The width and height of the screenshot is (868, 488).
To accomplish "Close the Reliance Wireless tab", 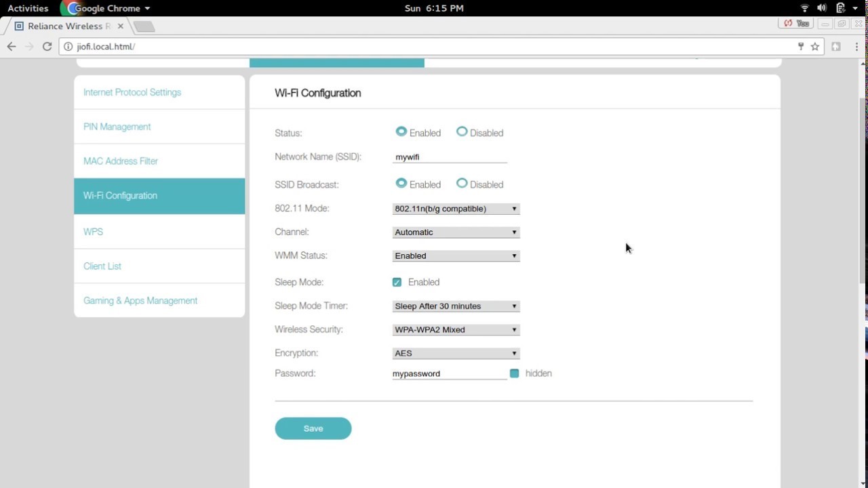I will [x=121, y=26].
